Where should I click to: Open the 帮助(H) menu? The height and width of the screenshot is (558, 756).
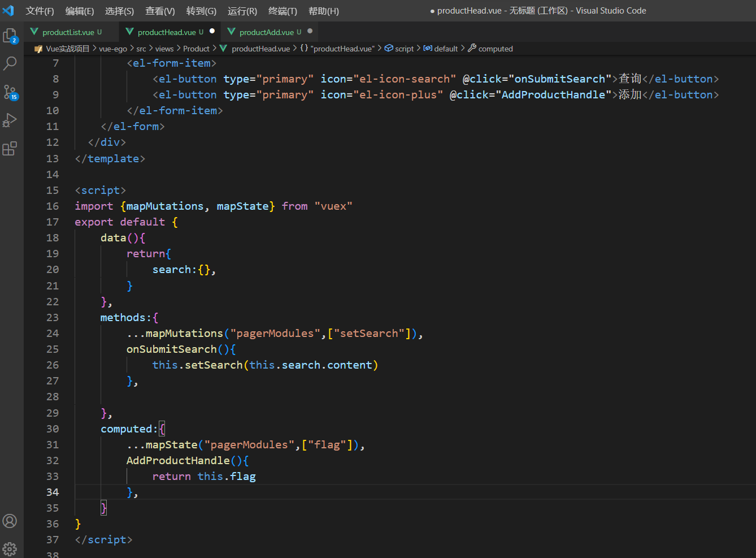click(324, 11)
